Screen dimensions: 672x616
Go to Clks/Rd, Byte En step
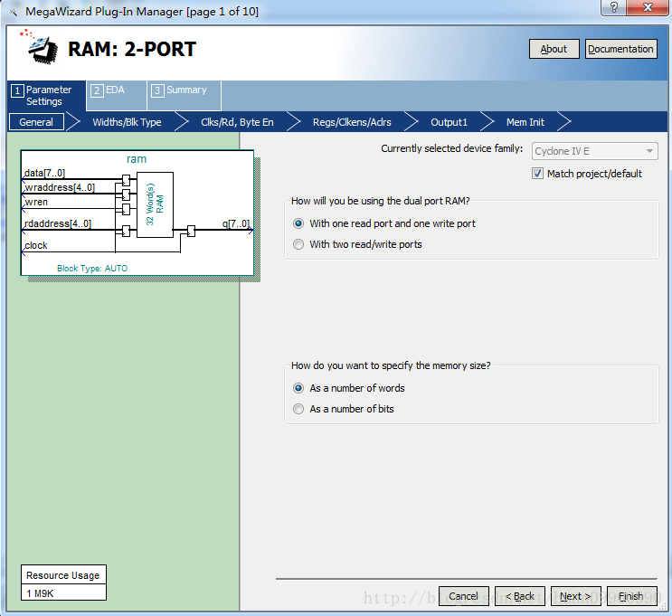pos(237,122)
